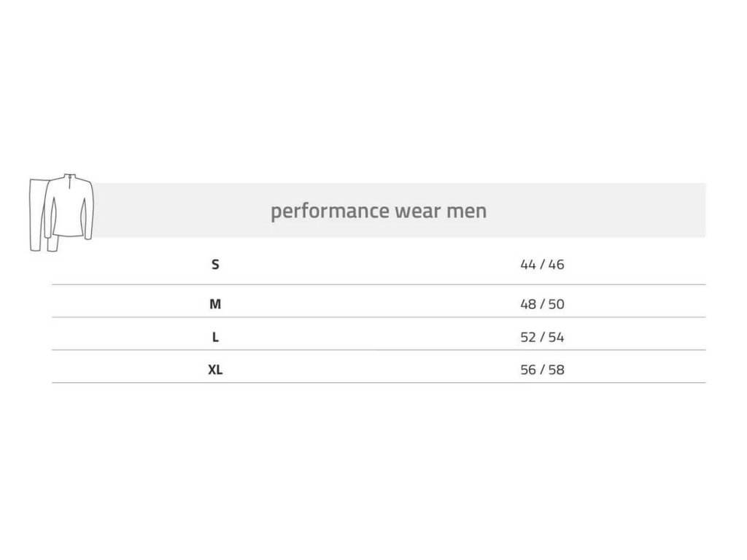Viewport: 747px width, 560px height.
Task: Click the shirt and pants outline icon
Action: point(61,212)
